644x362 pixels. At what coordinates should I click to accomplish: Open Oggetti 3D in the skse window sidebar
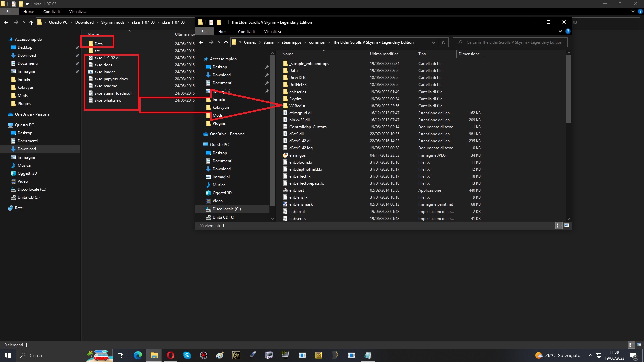coord(27,173)
